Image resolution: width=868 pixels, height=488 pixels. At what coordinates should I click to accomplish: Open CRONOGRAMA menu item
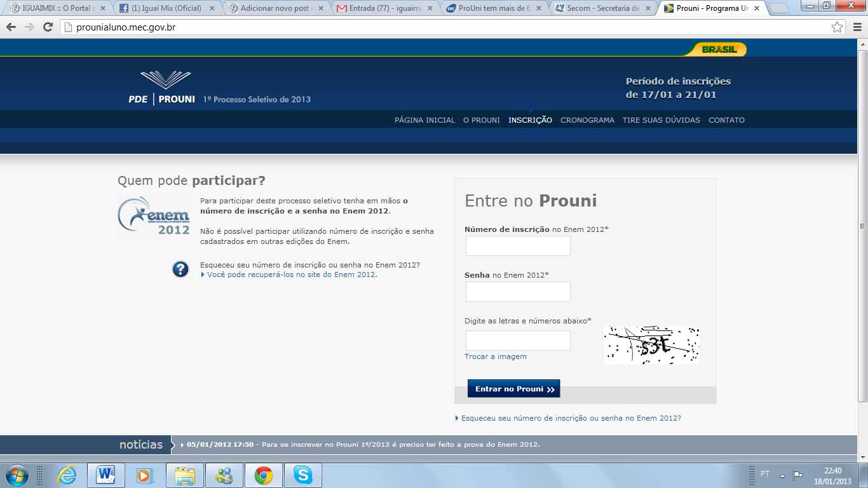(x=587, y=120)
